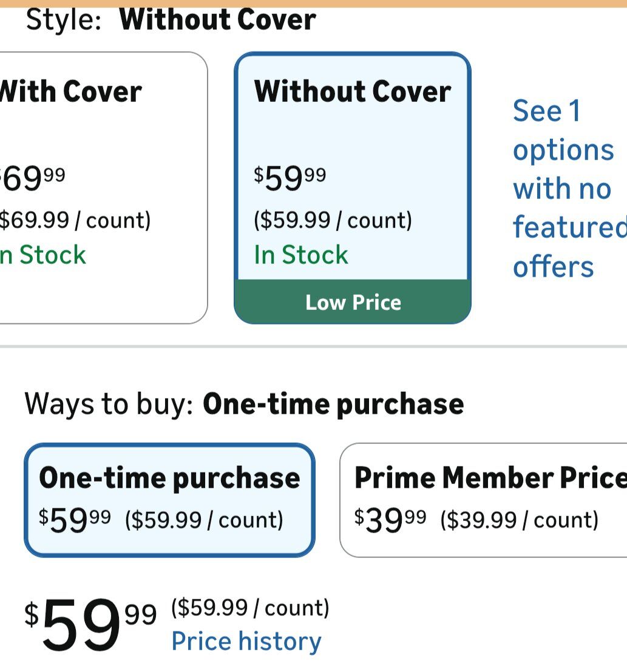Click the In Stock text under Without Cover

pyautogui.click(x=301, y=255)
